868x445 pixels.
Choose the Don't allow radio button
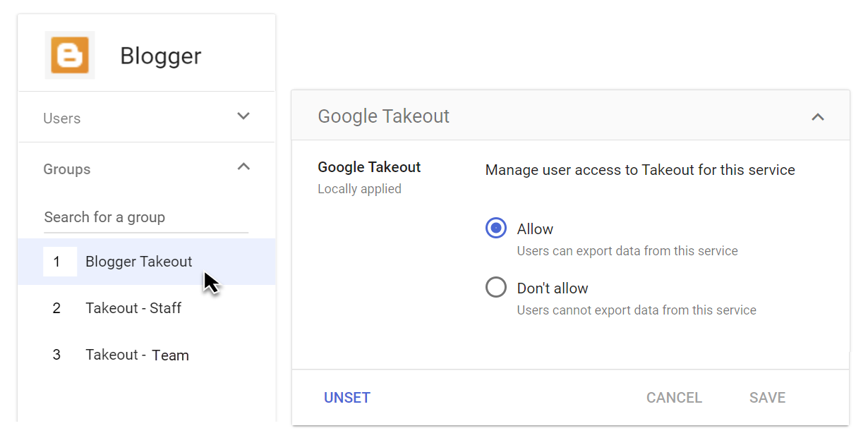496,288
